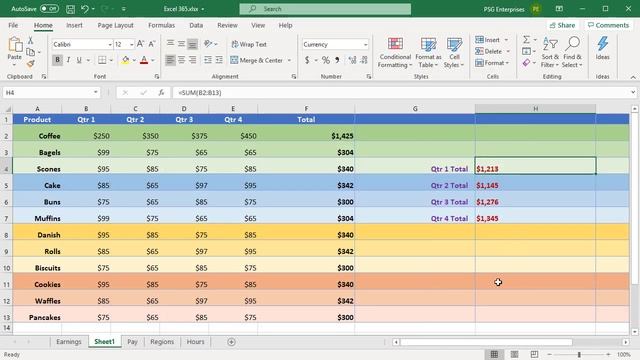Click the red Font Color swatch
Screen dimensions: 640x360
point(144,60)
